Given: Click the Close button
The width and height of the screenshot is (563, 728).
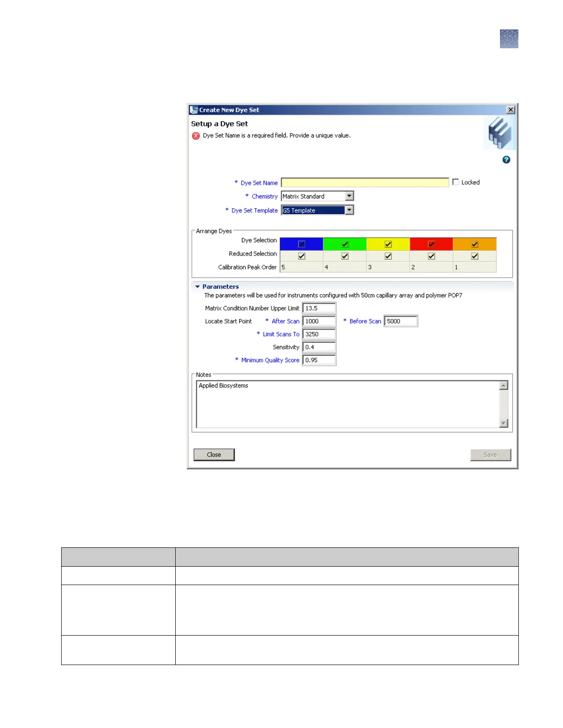Looking at the screenshot, I should (x=214, y=455).
